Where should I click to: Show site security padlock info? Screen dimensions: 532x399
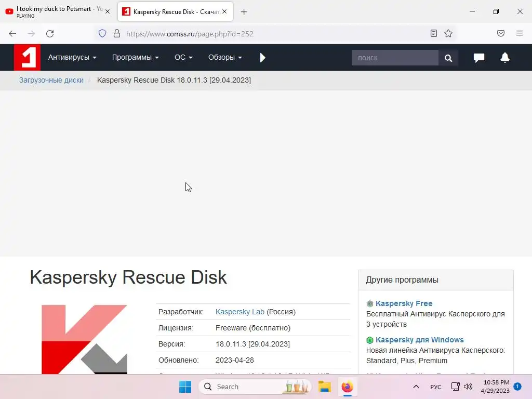(117, 33)
